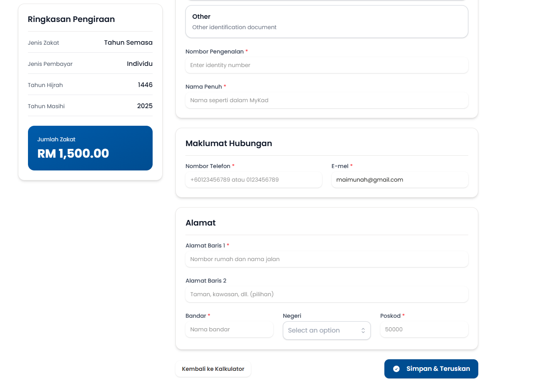
Task: Click the E-mel field containing maimunah@gmail.com
Action: coord(400,180)
